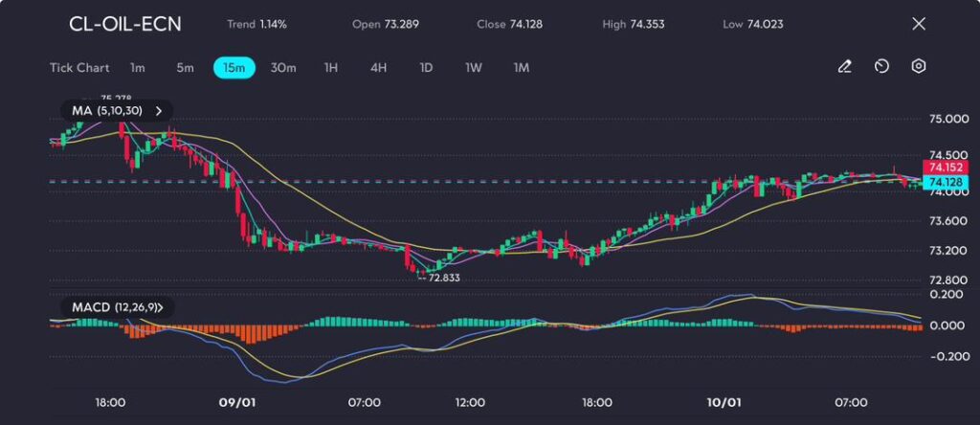Set chart to the 1D timeframe
The width and height of the screenshot is (980, 425).
(426, 68)
